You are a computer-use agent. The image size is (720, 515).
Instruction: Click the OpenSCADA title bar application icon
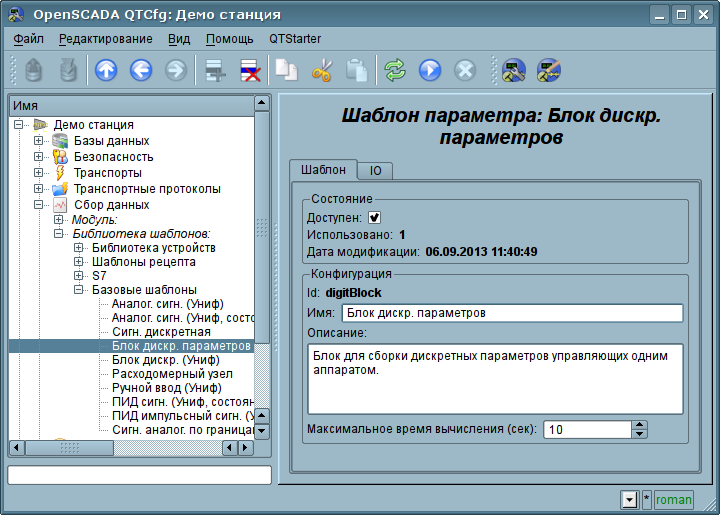click(16, 15)
